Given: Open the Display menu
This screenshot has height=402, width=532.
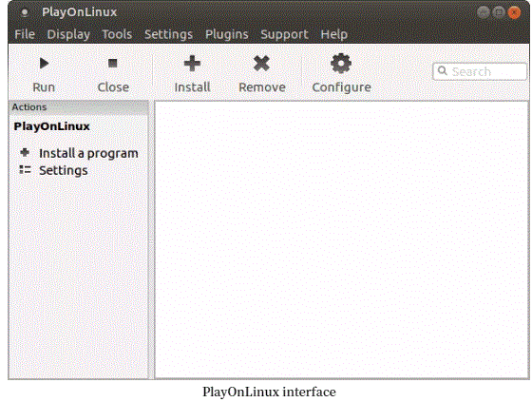Looking at the screenshot, I should [68, 34].
